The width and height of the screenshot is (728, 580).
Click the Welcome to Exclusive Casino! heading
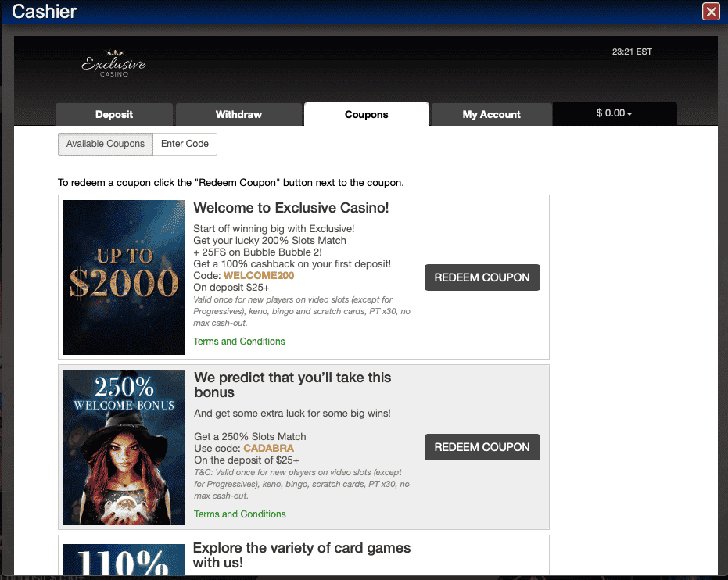tap(291, 208)
